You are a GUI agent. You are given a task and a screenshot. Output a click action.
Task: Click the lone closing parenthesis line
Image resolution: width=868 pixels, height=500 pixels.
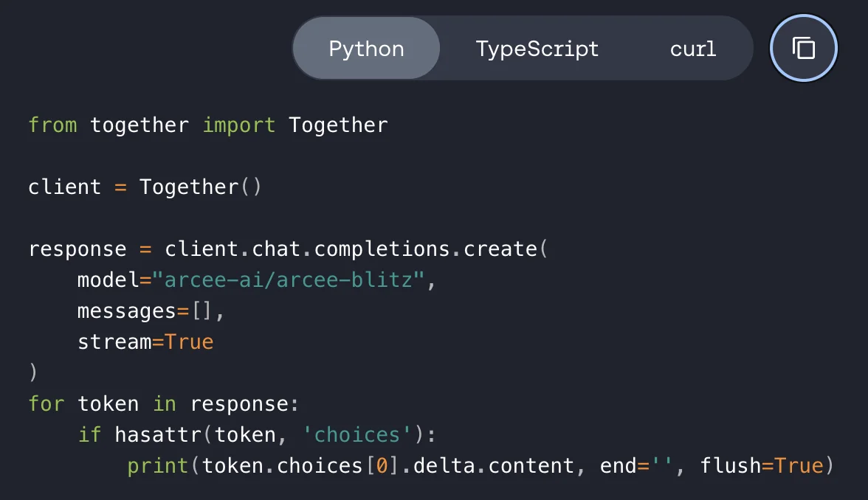[33, 373]
